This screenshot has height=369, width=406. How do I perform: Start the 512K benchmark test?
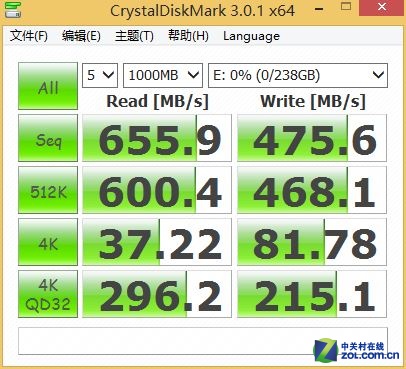[x=48, y=190]
